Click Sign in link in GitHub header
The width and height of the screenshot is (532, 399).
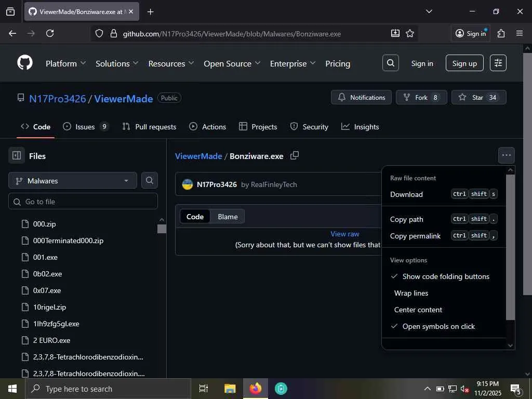pyautogui.click(x=422, y=63)
